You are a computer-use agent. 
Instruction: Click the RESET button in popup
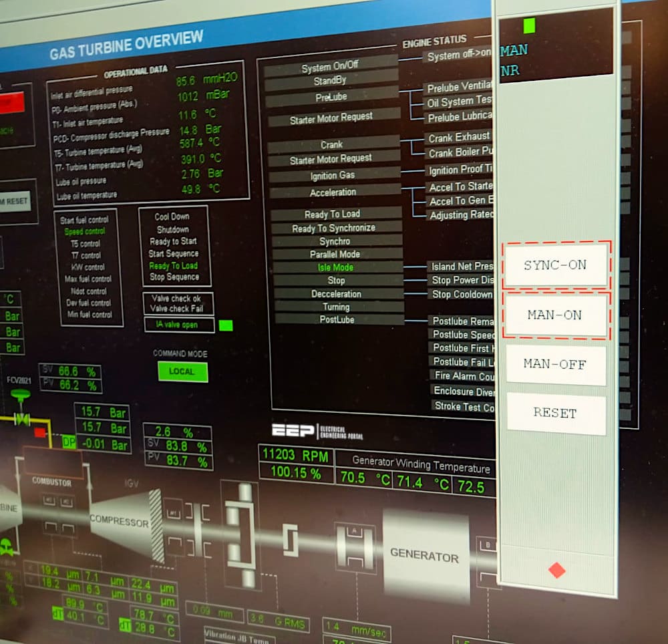point(556,413)
